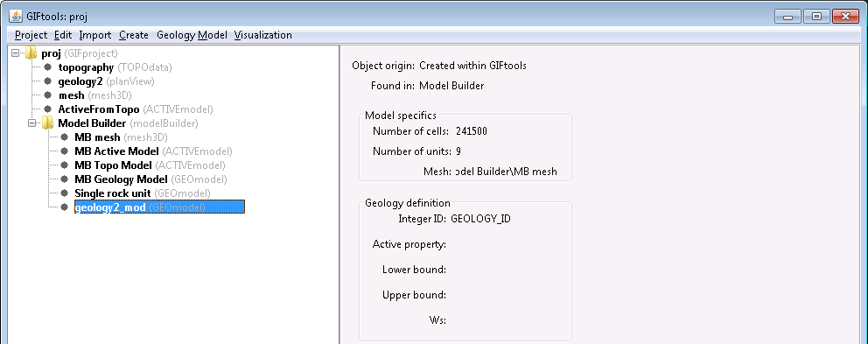The height and width of the screenshot is (344, 868).
Task: Click the bullet icon beside MB Geology Model
Action: (x=64, y=179)
